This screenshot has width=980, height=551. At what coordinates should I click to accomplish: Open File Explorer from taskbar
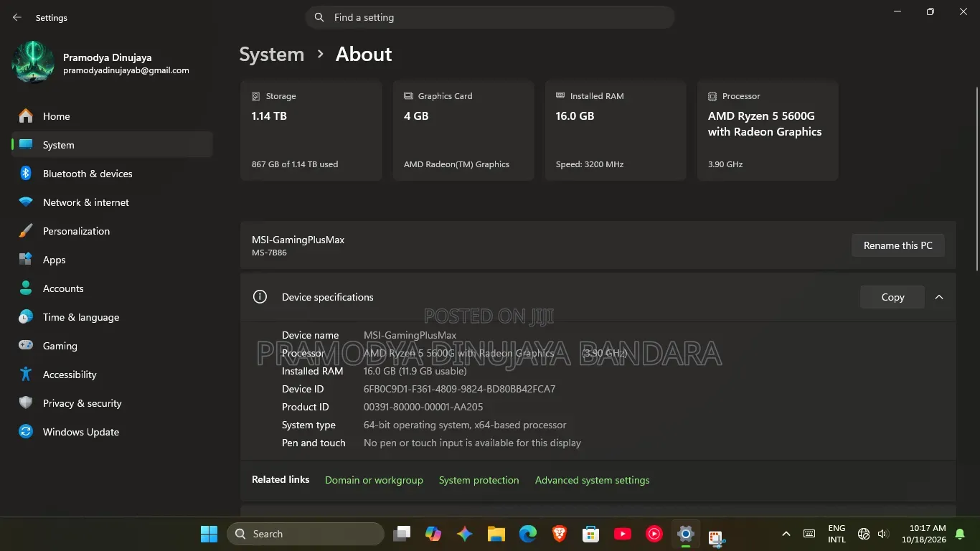[496, 534]
